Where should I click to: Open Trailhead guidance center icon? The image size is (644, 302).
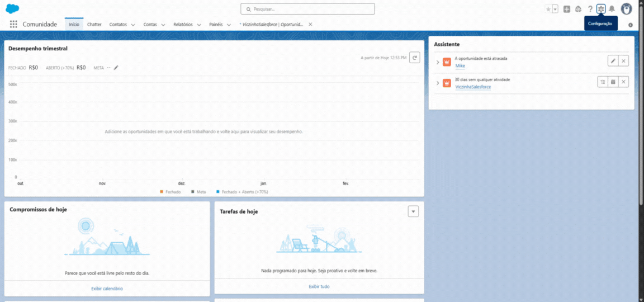578,9
